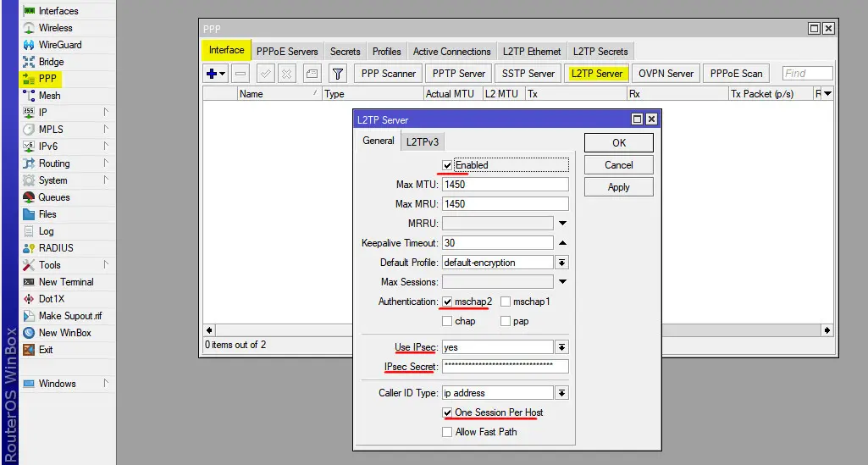
Task: Click the Make Supout.rif icon
Action: click(x=29, y=316)
